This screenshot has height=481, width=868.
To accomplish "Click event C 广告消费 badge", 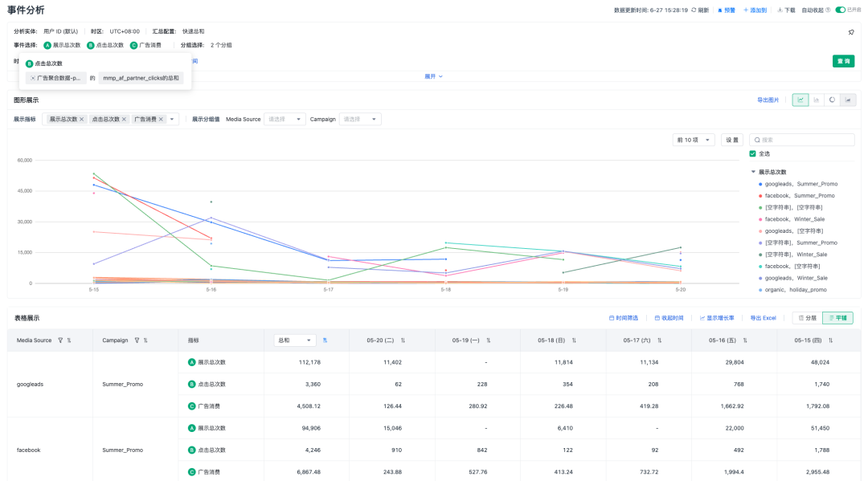I will click(x=145, y=45).
